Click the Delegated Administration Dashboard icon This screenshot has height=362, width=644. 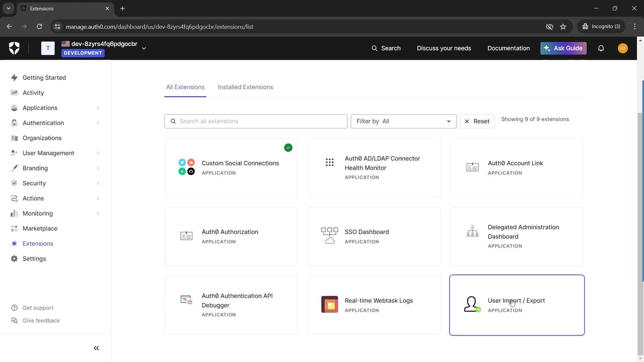click(x=472, y=231)
